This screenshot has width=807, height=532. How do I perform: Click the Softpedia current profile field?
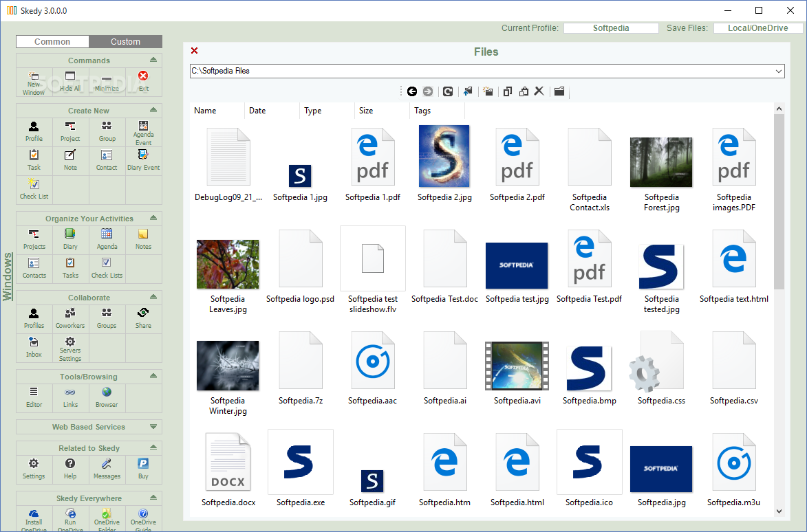(611, 28)
